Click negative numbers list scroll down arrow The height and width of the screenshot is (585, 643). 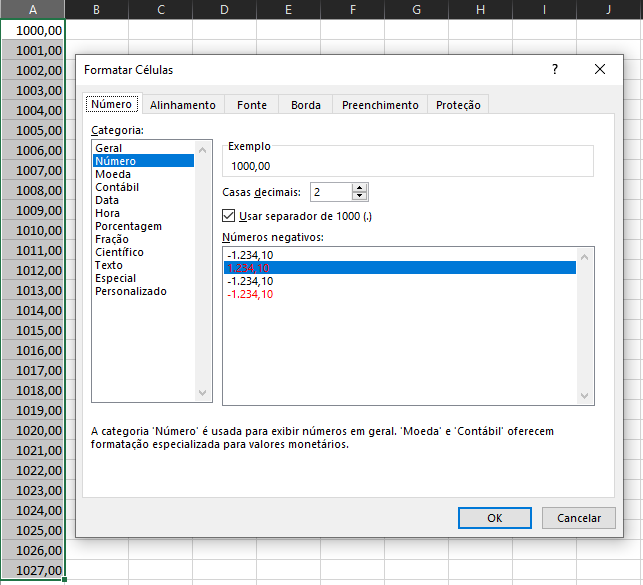point(584,396)
